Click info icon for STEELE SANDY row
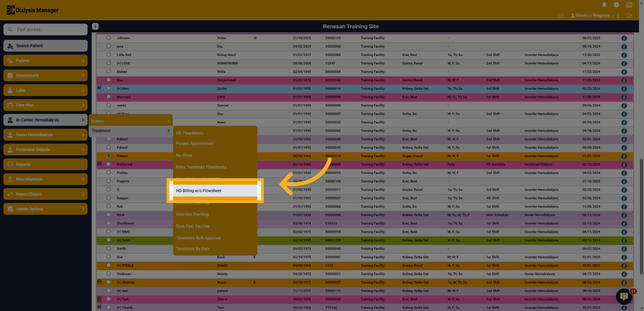The height and width of the screenshot is (311, 644). [624, 266]
